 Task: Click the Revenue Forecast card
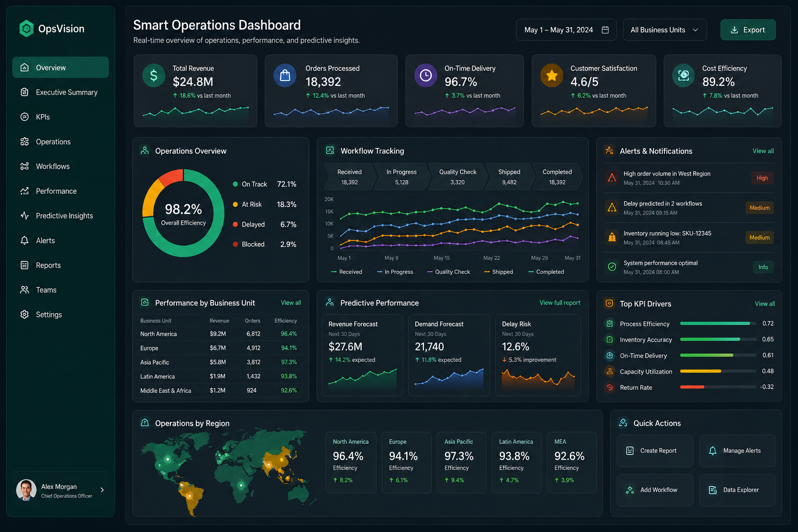point(363,355)
